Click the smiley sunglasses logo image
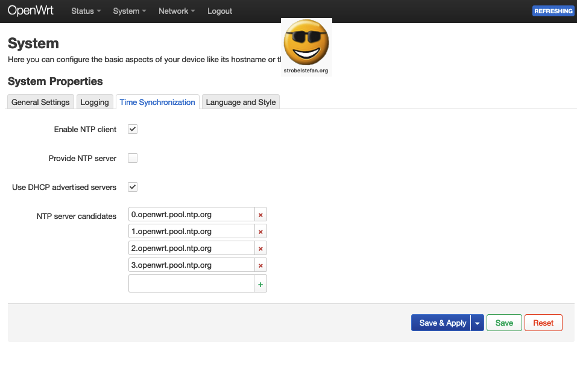The height and width of the screenshot is (392, 577). coord(306,45)
